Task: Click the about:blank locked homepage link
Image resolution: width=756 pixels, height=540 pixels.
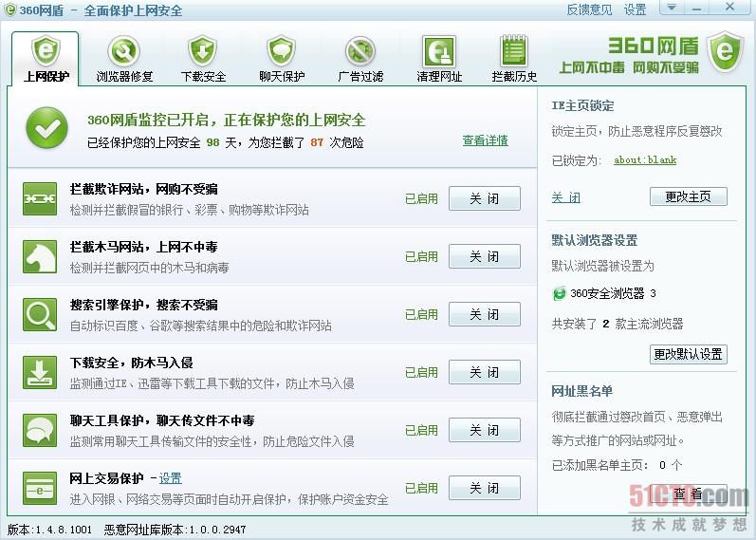Action: pos(645,159)
